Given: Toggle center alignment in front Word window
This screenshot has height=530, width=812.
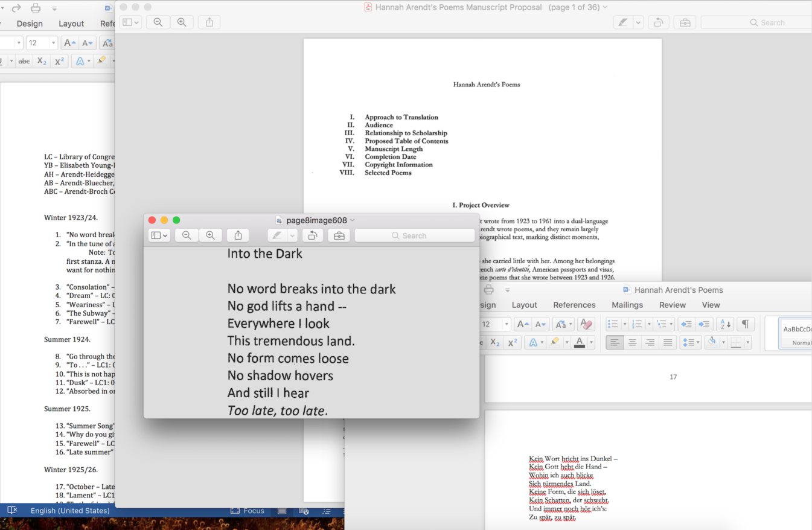Looking at the screenshot, I should (x=632, y=342).
